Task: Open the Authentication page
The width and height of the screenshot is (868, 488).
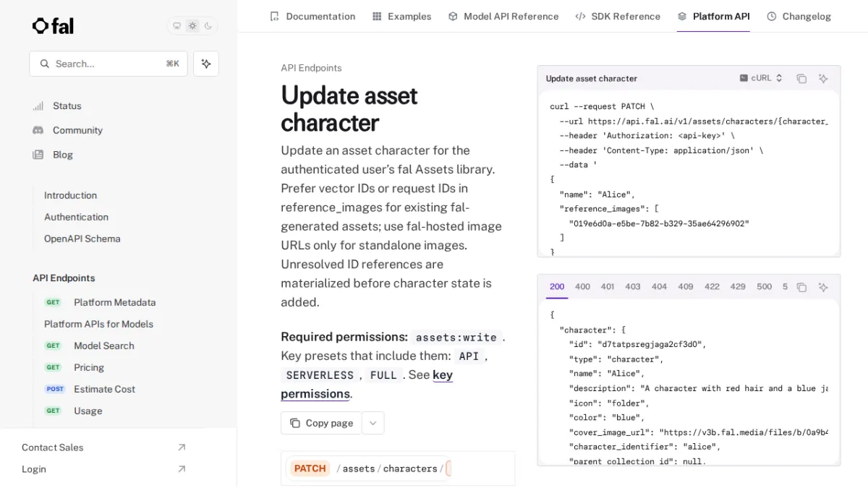Action: click(x=76, y=217)
